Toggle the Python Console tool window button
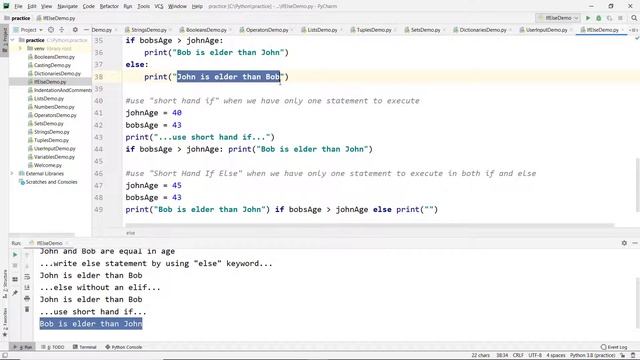640x360 pixels. point(124,347)
